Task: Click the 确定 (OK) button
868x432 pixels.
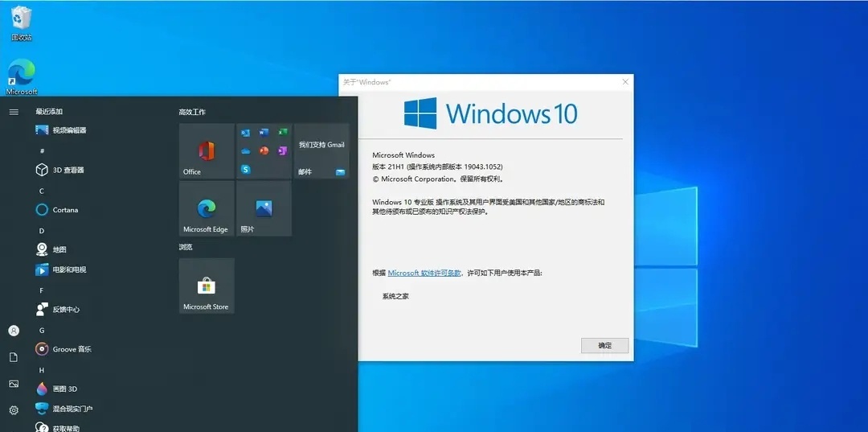Action: pos(604,346)
